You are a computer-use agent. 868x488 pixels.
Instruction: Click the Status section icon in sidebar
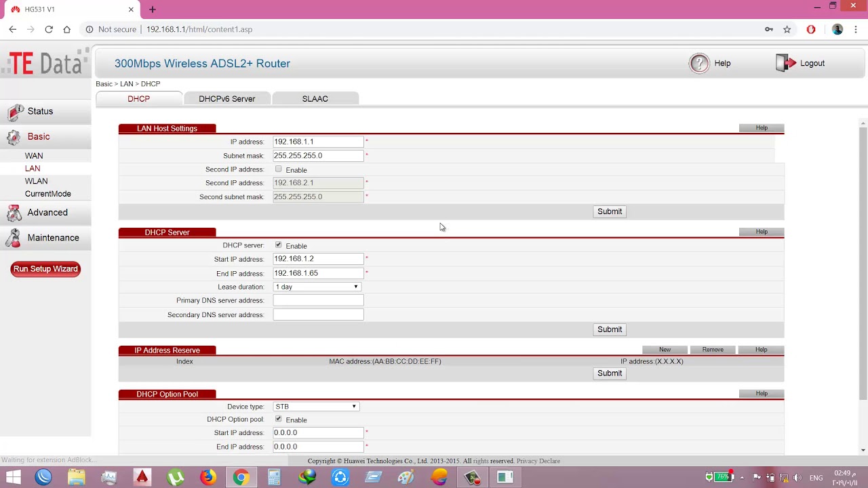point(15,112)
